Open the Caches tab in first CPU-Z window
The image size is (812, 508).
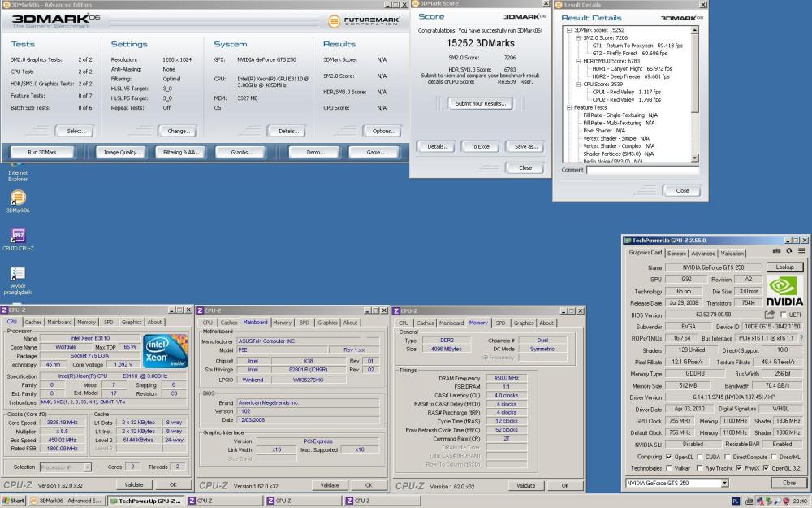[33, 322]
